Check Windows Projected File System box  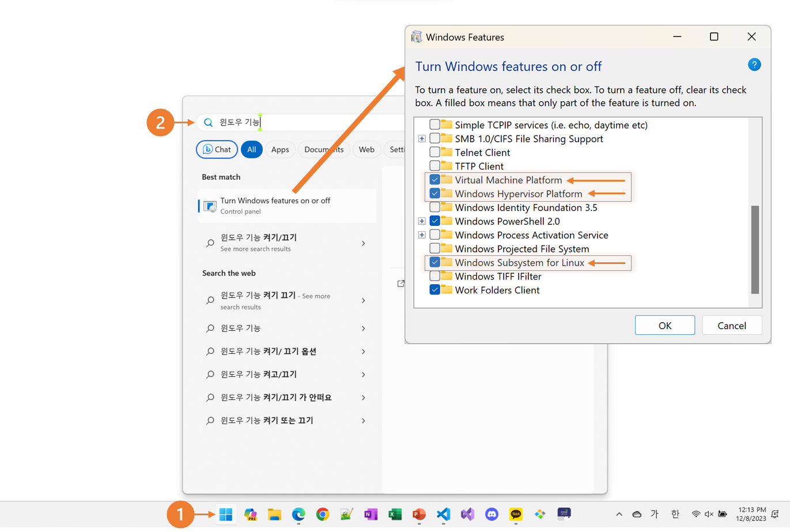435,248
